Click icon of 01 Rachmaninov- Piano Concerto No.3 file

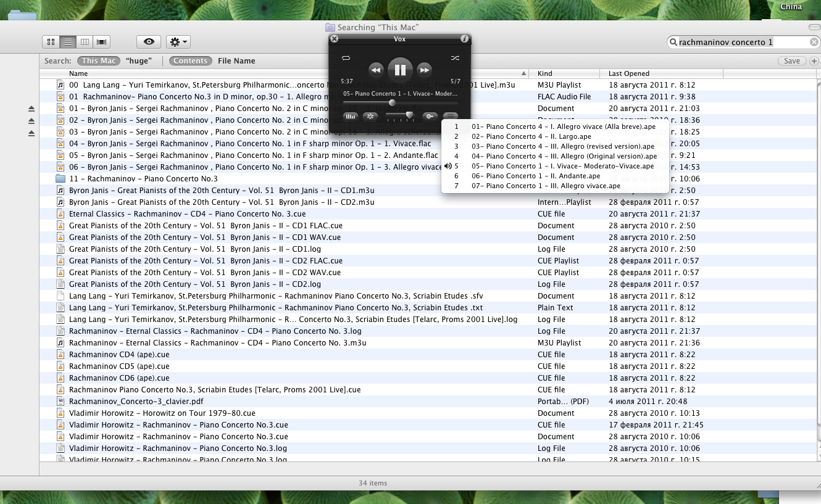[60, 97]
